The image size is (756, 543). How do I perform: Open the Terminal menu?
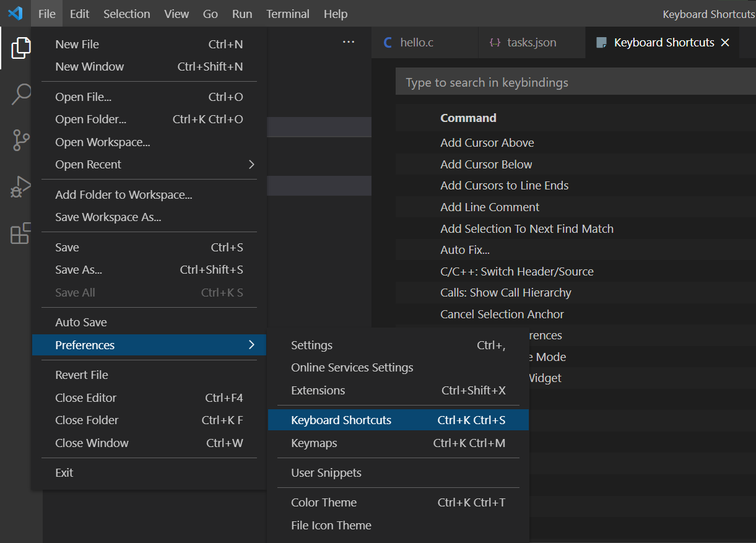pyautogui.click(x=288, y=14)
